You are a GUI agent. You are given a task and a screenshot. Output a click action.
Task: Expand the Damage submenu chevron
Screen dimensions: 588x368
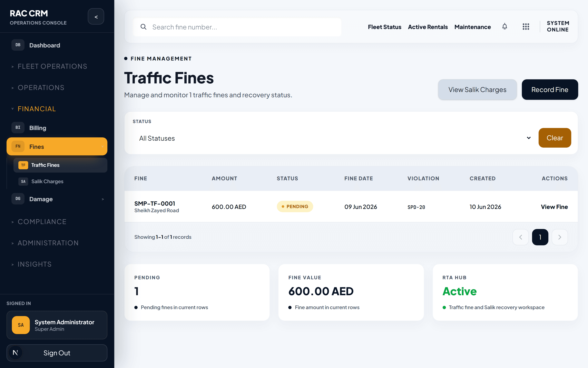point(102,199)
